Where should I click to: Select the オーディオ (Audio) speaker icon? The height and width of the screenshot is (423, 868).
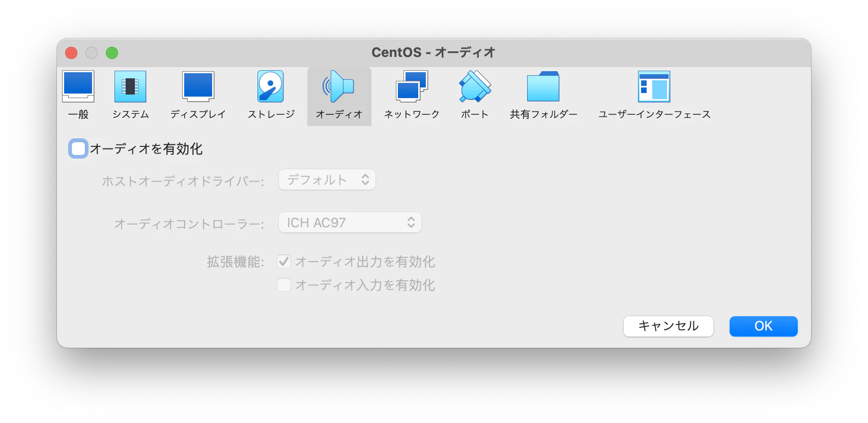coord(339,86)
